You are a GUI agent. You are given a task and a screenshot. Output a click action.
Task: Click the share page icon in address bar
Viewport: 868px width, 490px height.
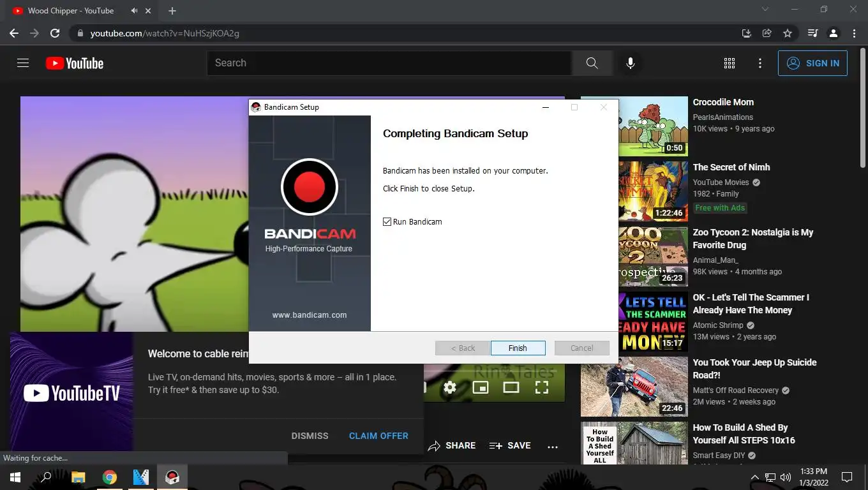(x=767, y=33)
